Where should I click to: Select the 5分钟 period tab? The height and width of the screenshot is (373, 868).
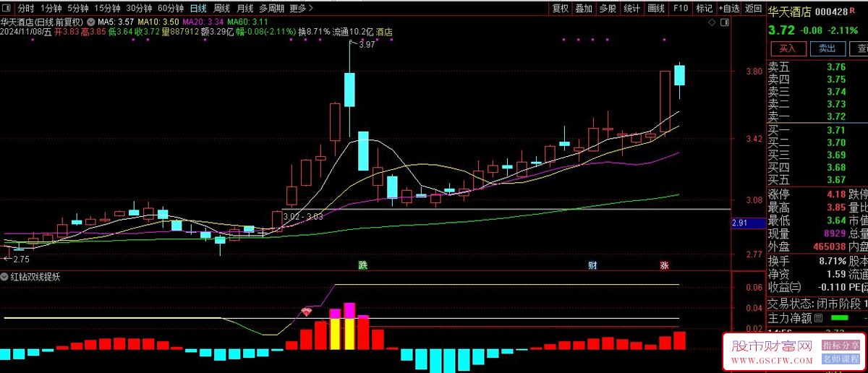coord(78,9)
